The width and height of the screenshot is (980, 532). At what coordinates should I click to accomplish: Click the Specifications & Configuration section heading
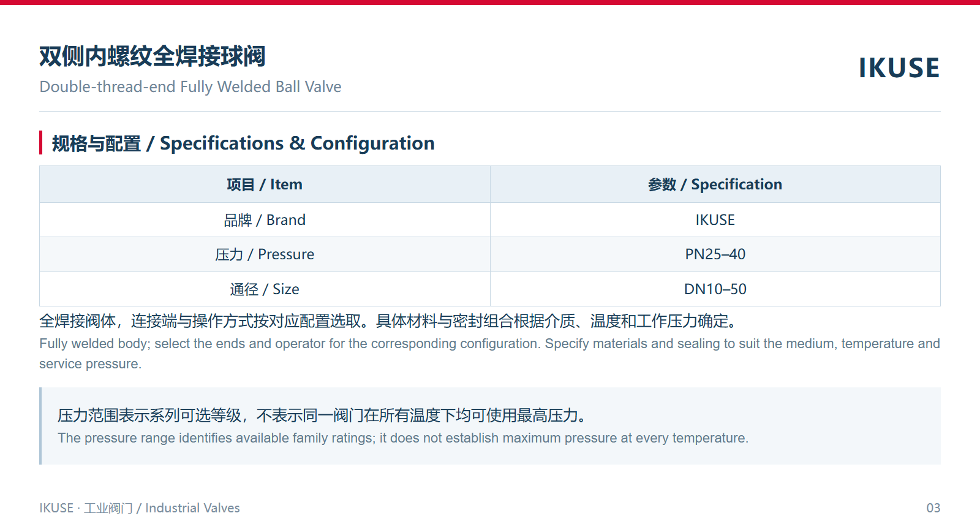[243, 143]
